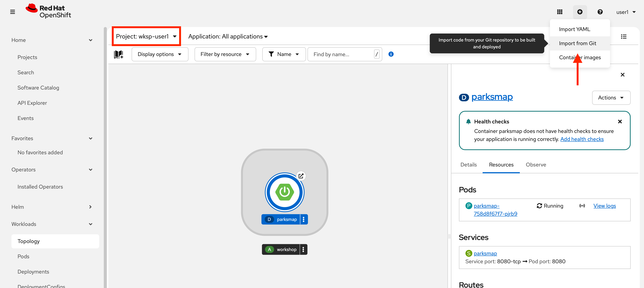Viewport: 644px width, 288px height.
Task: Open View logs for parksmap pod
Action: 604,206
